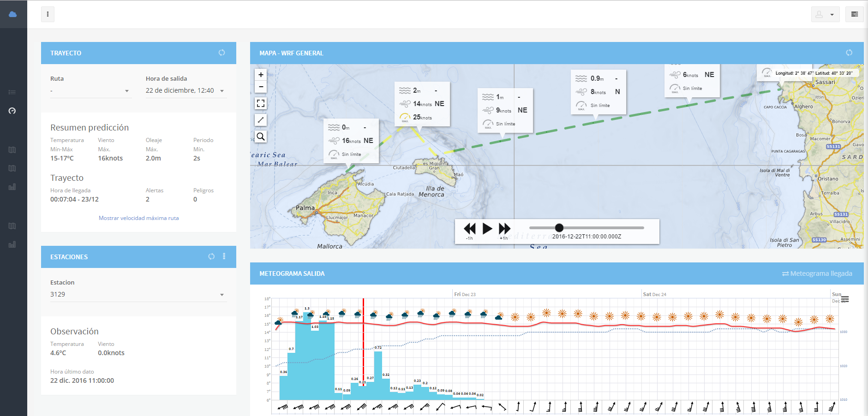
Task: Click the Mostrar velocidad máxima ruta link
Action: (138, 218)
